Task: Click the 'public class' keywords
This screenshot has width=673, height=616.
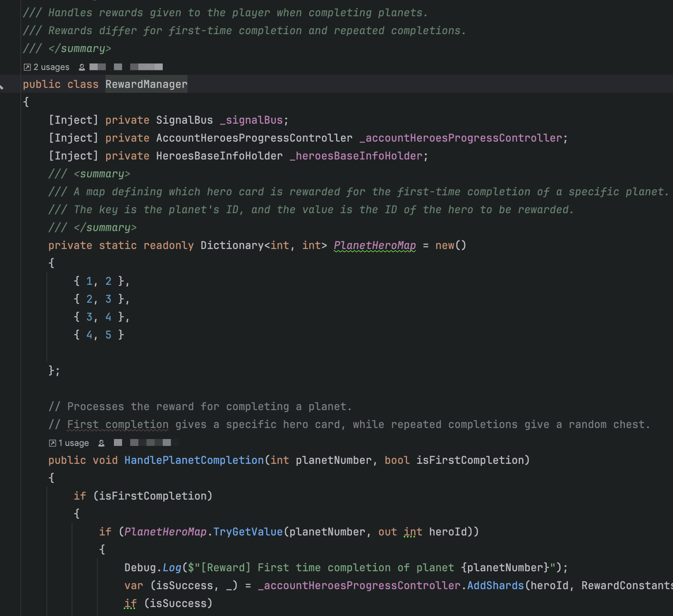Action: click(61, 84)
